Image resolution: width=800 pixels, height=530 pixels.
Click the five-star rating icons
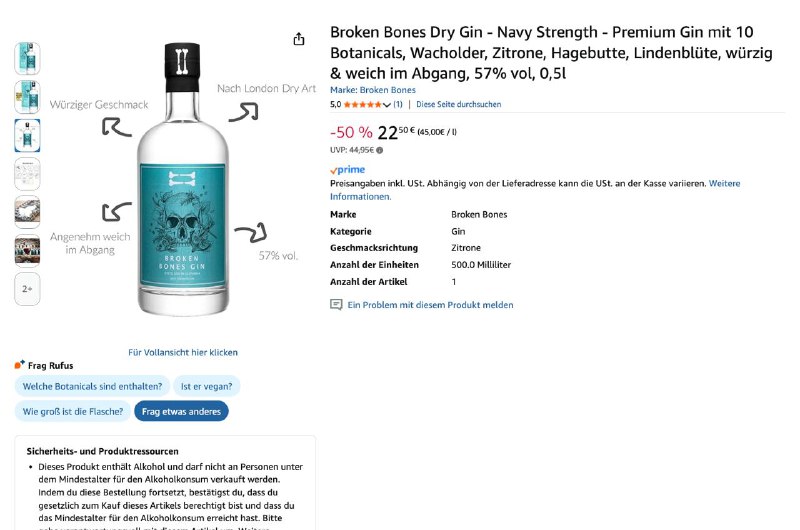(x=363, y=104)
